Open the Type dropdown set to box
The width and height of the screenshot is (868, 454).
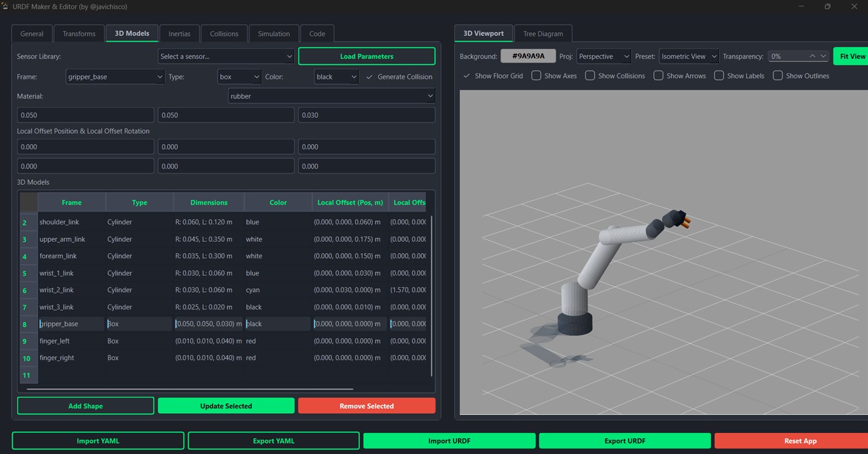(239, 77)
